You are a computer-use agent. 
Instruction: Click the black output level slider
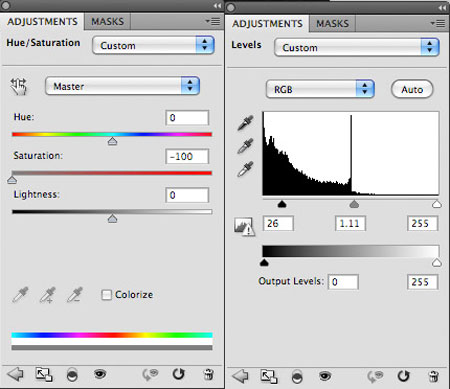click(264, 263)
